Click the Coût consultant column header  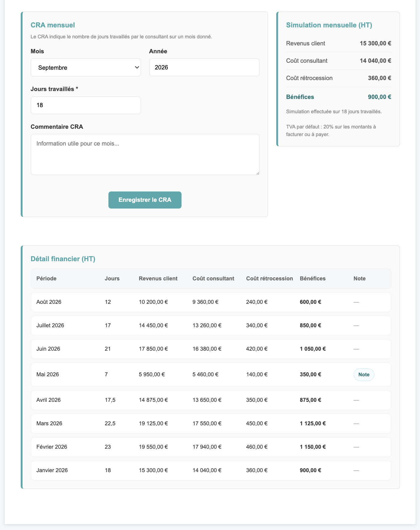[x=213, y=279]
